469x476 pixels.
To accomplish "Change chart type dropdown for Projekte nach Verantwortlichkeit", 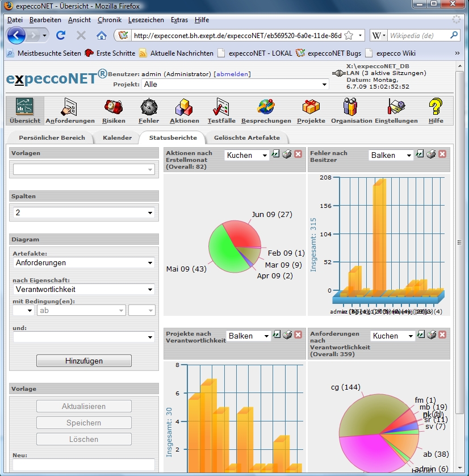I will click(x=248, y=336).
